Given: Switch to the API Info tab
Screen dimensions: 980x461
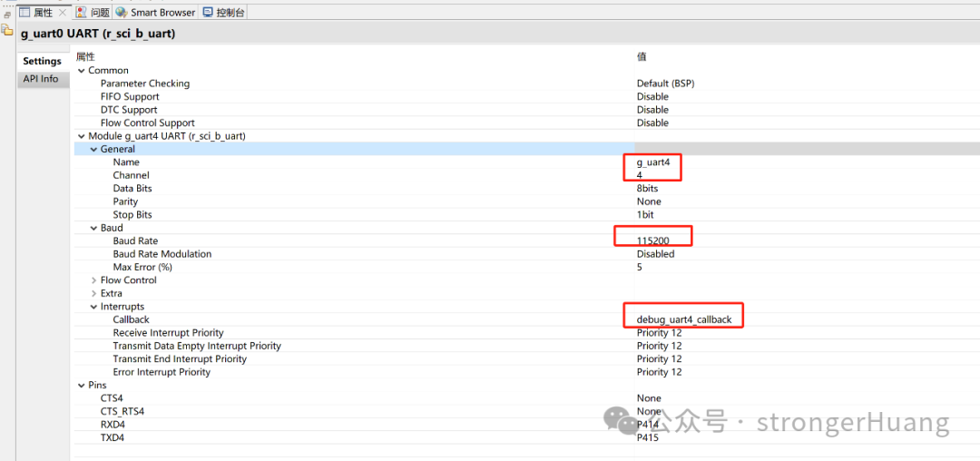Looking at the screenshot, I should pyautogui.click(x=41, y=79).
